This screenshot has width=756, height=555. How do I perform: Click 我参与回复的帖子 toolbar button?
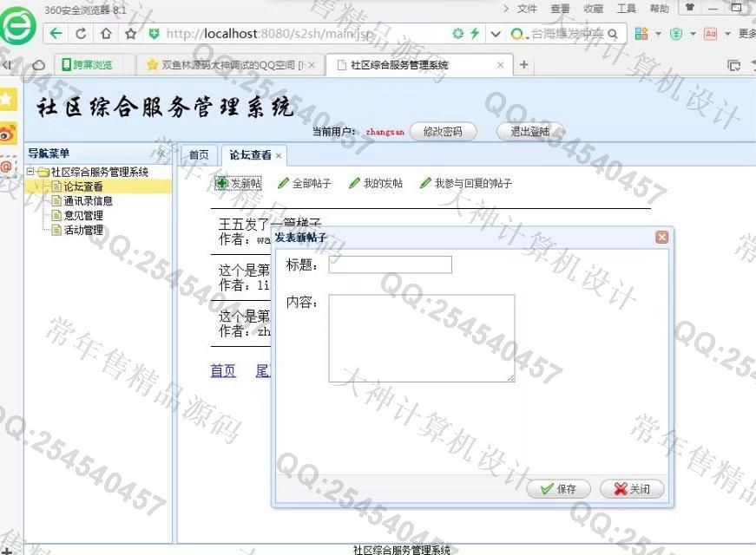pos(466,183)
